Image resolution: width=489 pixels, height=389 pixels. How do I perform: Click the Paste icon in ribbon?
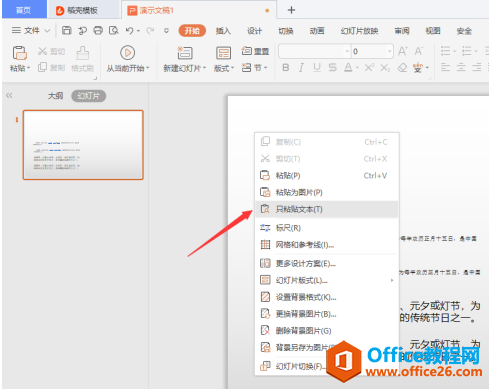coord(19,53)
